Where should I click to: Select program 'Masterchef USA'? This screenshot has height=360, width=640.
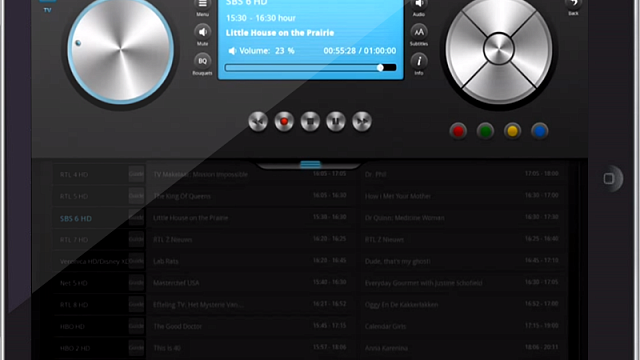(x=176, y=283)
